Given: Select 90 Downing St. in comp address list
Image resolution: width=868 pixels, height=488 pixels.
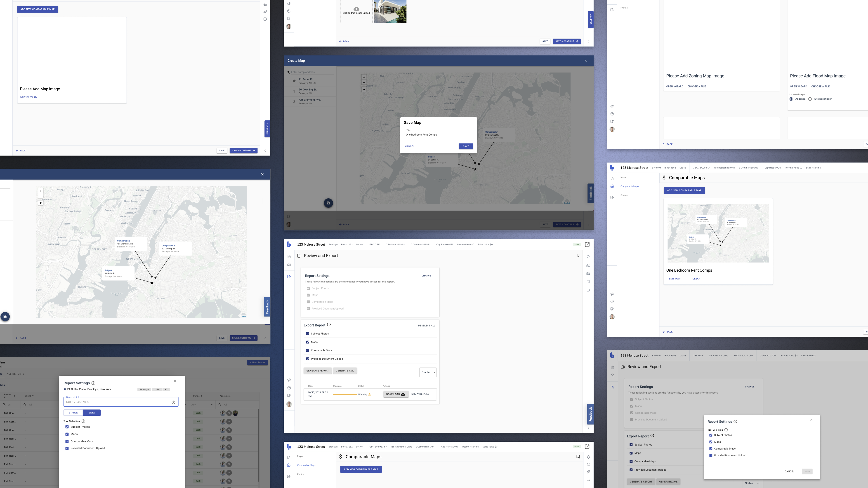Looking at the screenshot, I should pyautogui.click(x=310, y=91).
